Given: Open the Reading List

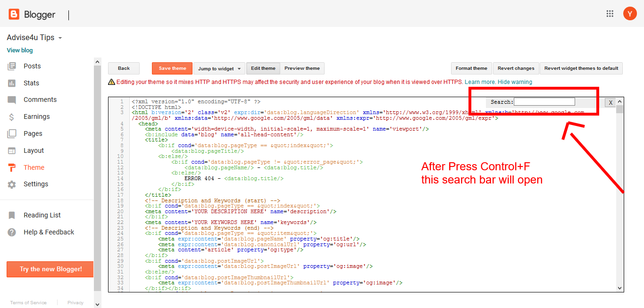Looking at the screenshot, I should coord(42,215).
